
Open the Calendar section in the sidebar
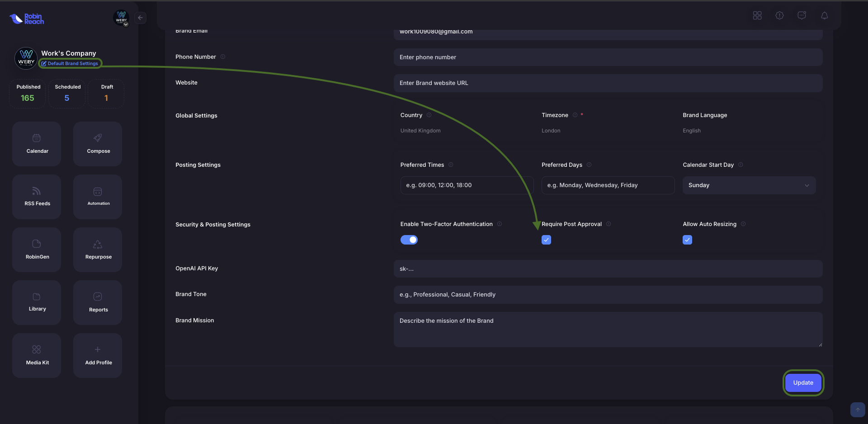(x=37, y=144)
